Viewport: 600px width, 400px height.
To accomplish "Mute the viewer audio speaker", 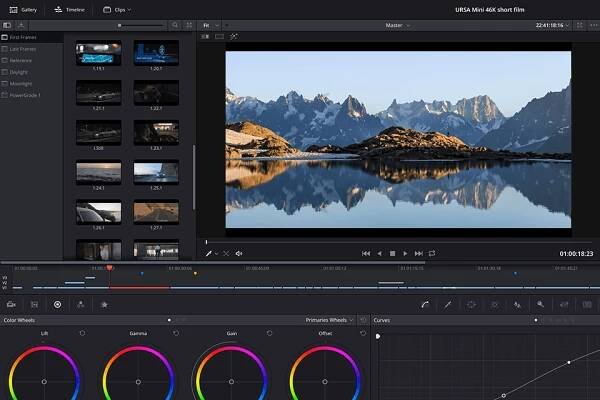I will (x=239, y=253).
